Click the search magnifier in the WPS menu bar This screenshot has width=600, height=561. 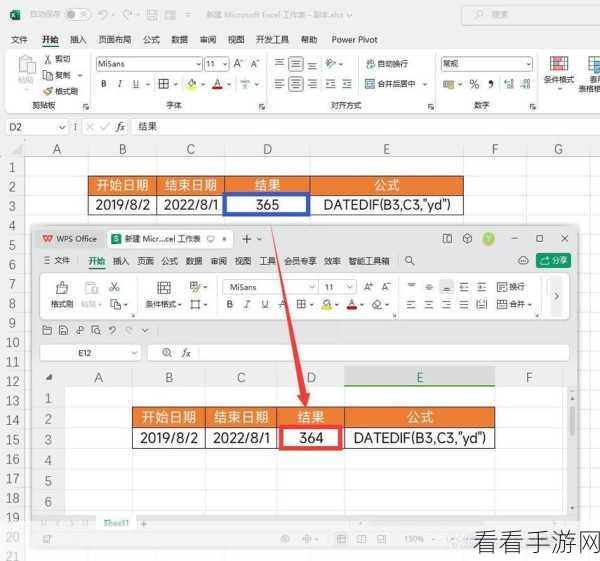pyautogui.click(x=409, y=261)
